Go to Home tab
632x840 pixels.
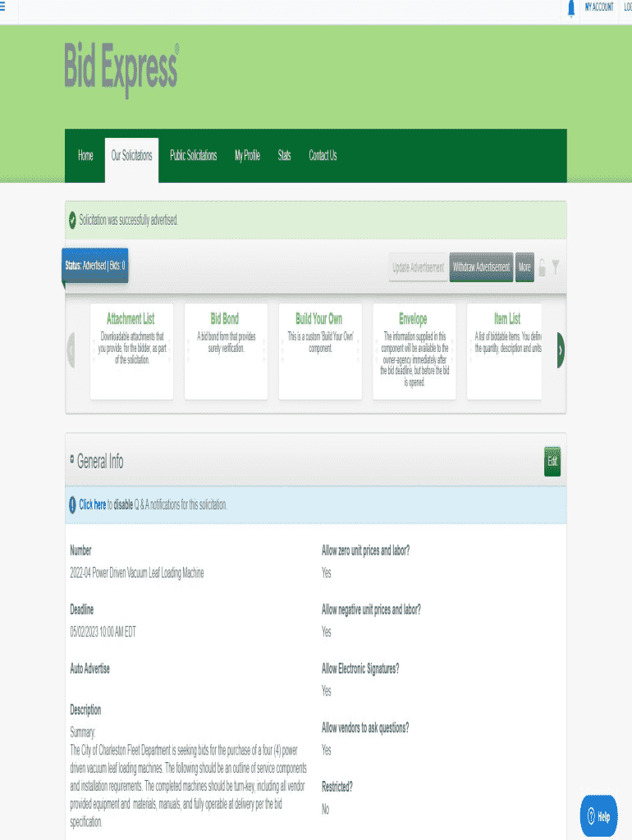tap(85, 155)
